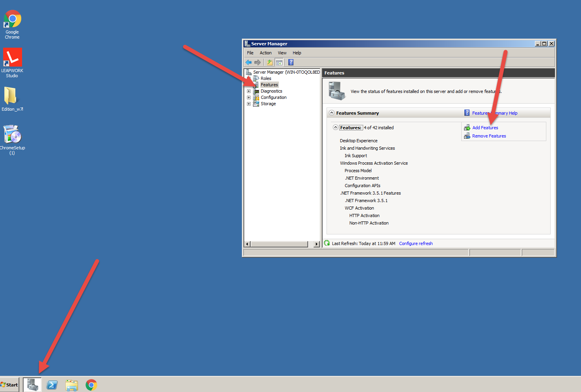The width and height of the screenshot is (581, 392).
Task: Toggle the Show/Hide Console Tree button
Action: coord(279,62)
